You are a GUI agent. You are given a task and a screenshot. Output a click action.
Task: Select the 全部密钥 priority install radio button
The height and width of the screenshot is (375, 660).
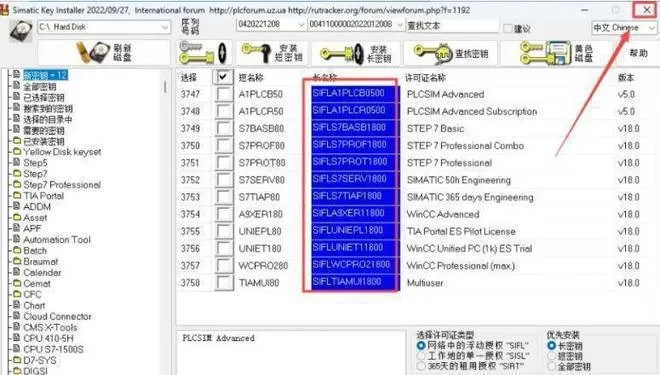(551, 366)
